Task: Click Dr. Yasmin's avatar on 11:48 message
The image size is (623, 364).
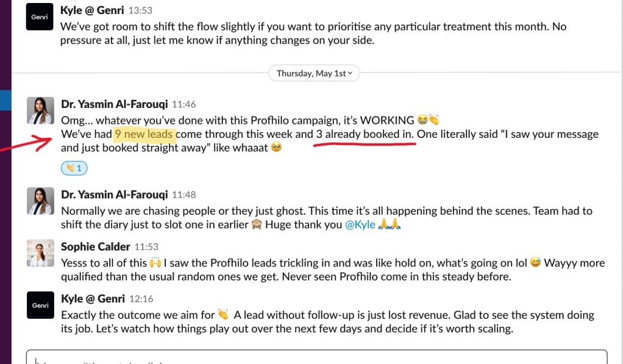Action: coord(40,201)
